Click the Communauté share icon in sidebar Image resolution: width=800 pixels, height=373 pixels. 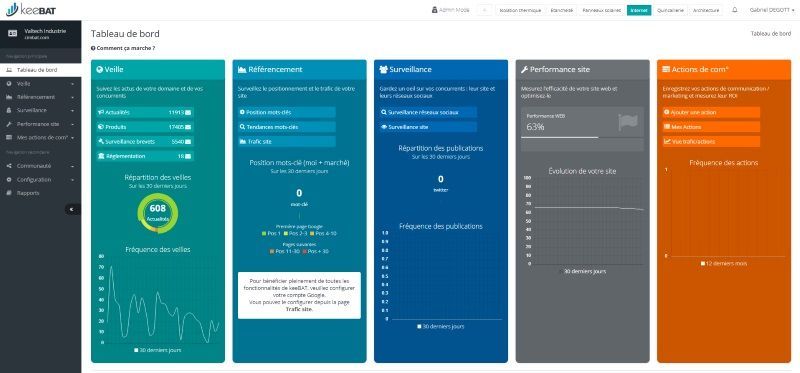[9, 166]
